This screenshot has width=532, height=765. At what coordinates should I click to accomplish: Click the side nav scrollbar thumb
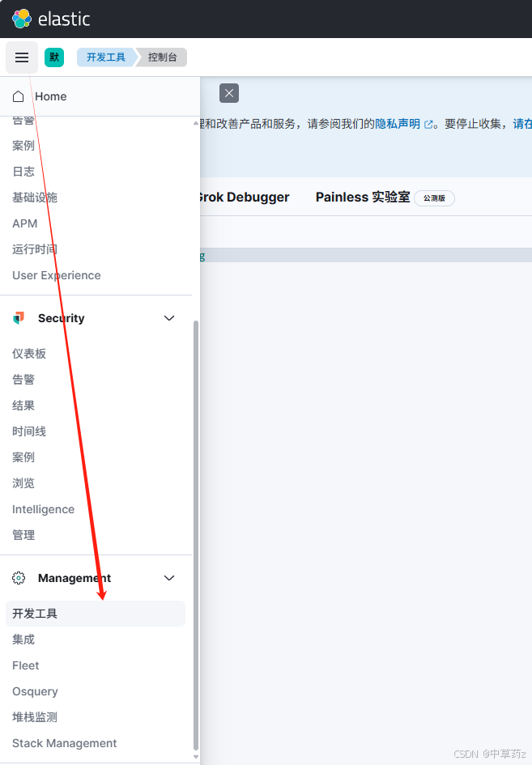pyautogui.click(x=196, y=535)
